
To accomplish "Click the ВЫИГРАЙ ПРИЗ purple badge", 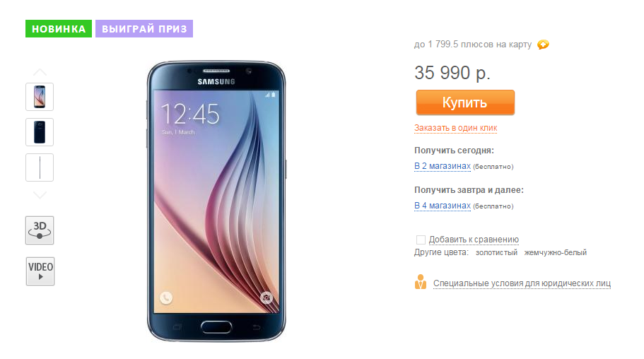I will 144,29.
